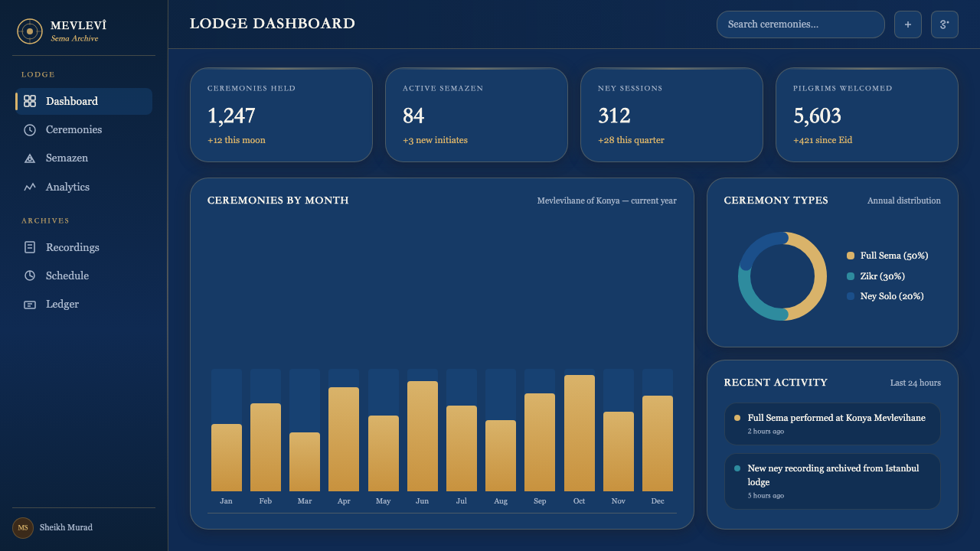
Task: Click the Sheikh Murad profile name
Action: click(x=66, y=528)
